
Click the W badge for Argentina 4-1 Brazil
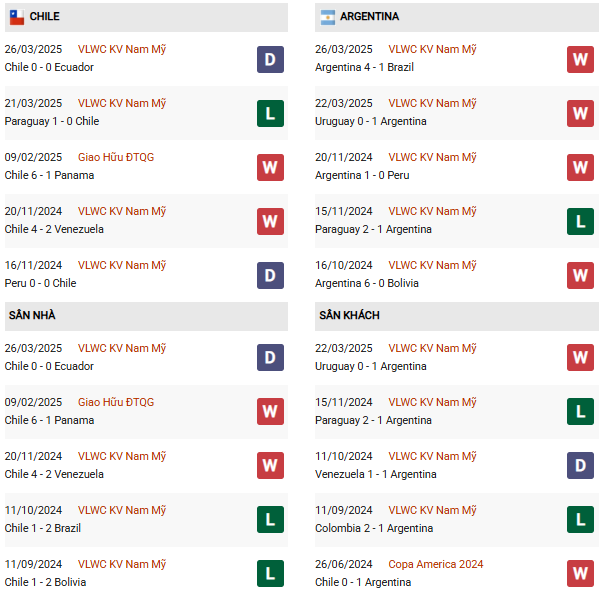[x=581, y=59]
